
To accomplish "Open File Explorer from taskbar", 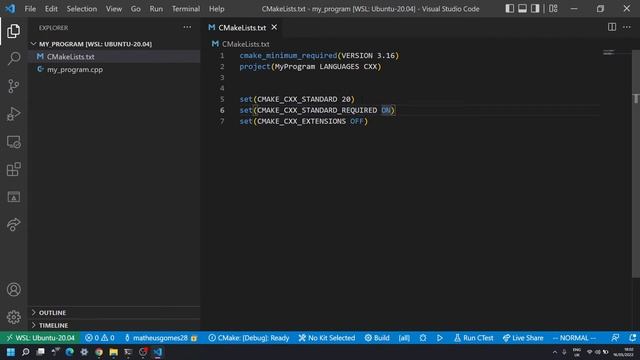I will point(113,352).
